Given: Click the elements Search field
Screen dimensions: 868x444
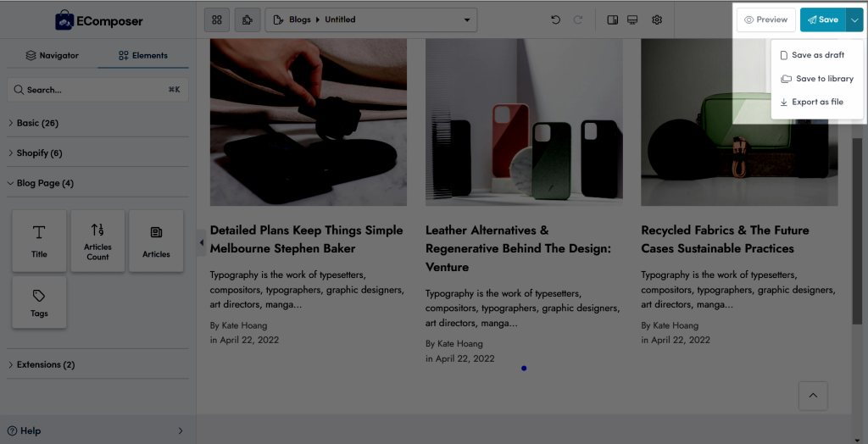Looking at the screenshot, I should [x=97, y=90].
